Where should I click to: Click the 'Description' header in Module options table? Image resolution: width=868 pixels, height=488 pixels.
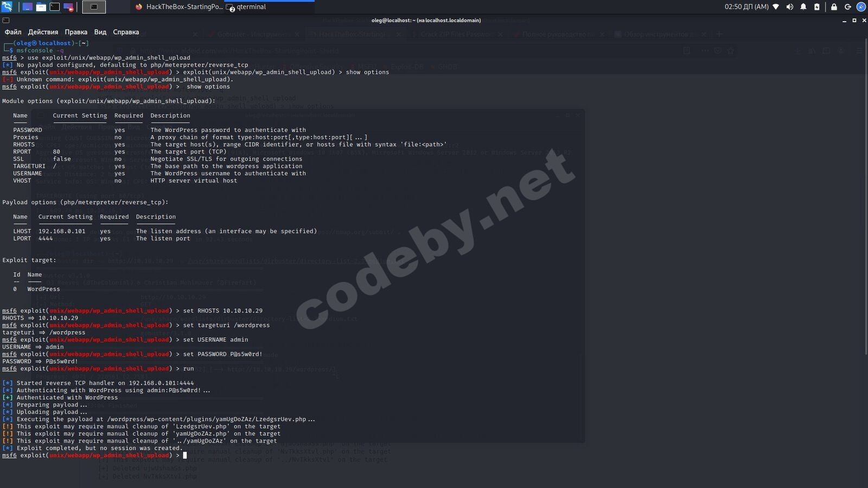pyautogui.click(x=170, y=115)
